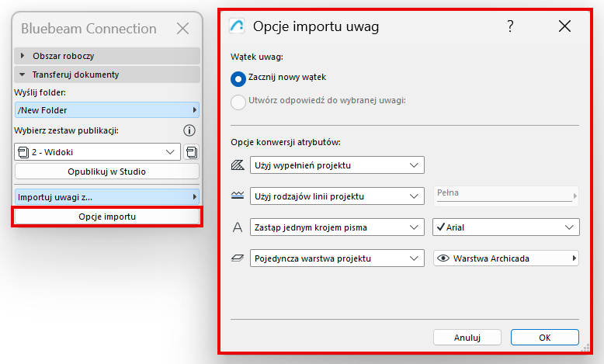
Task: Click the layer attribute icon
Action: (238, 258)
